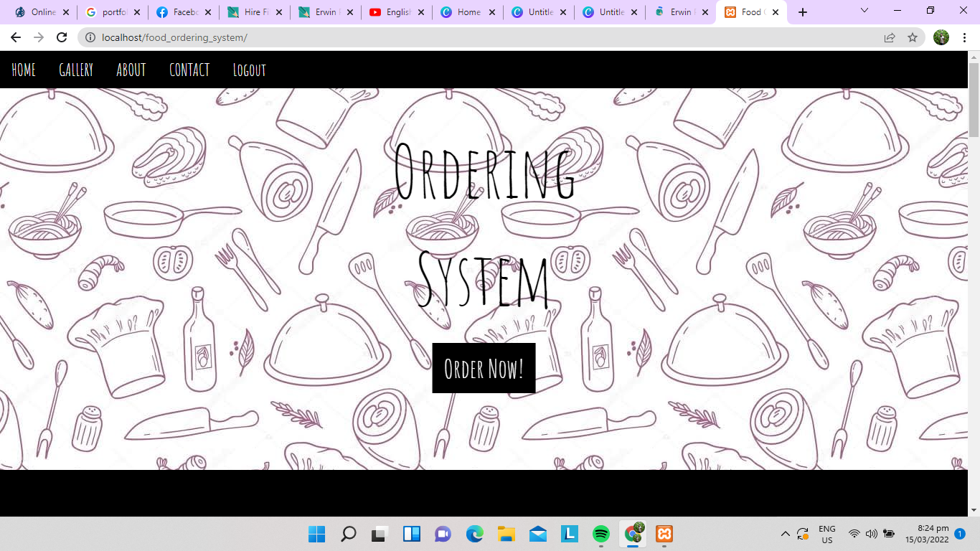Open the tab search dropdown chevron
This screenshot has width=980, height=551.
coord(864,11)
